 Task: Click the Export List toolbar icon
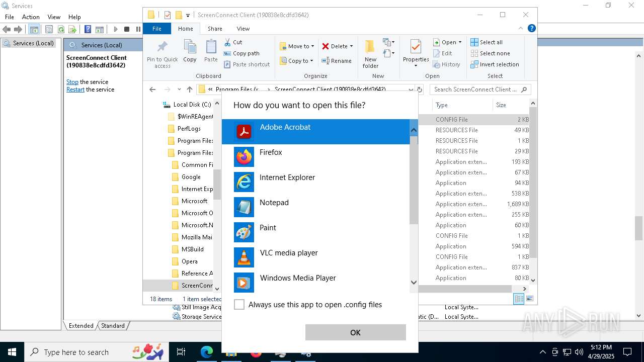72,30
